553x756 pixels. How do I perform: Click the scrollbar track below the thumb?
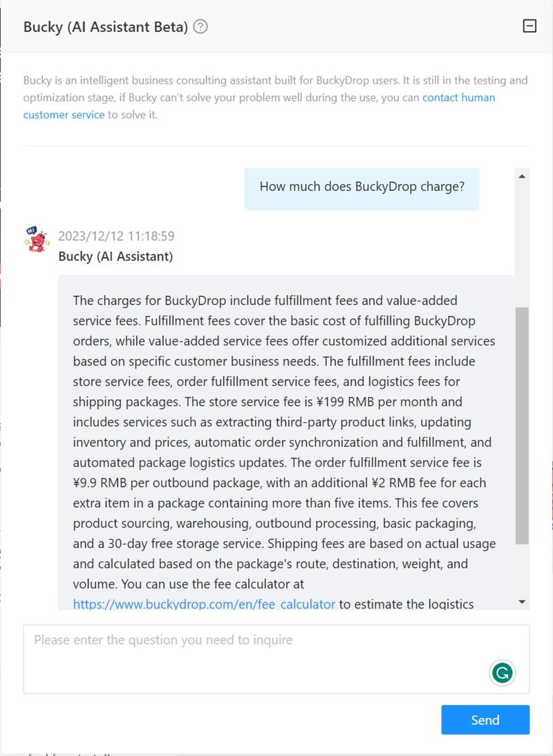522,570
